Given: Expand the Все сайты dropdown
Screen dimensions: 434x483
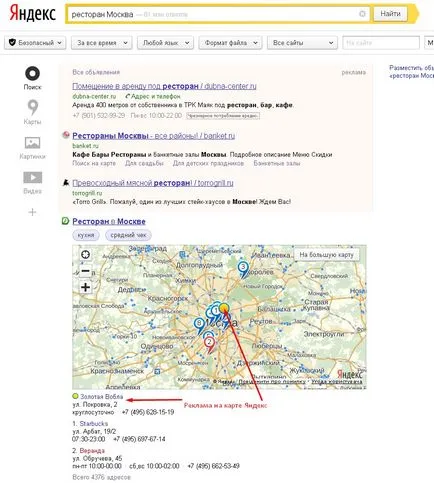Looking at the screenshot, I should tap(302, 43).
